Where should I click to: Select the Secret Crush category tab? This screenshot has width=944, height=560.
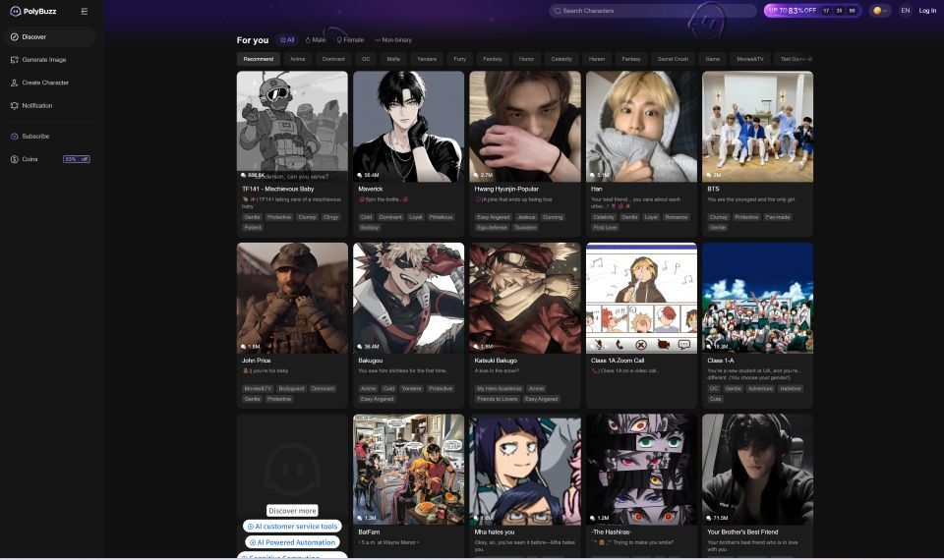point(673,59)
